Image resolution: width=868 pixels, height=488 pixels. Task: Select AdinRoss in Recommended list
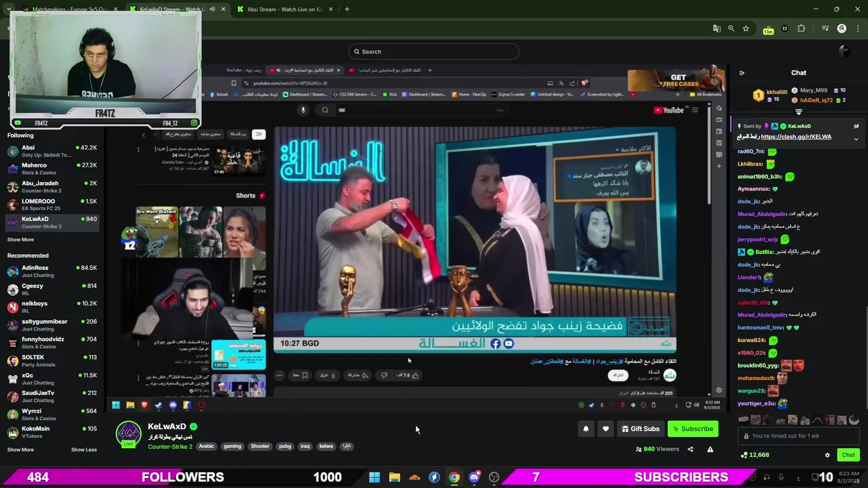point(52,271)
